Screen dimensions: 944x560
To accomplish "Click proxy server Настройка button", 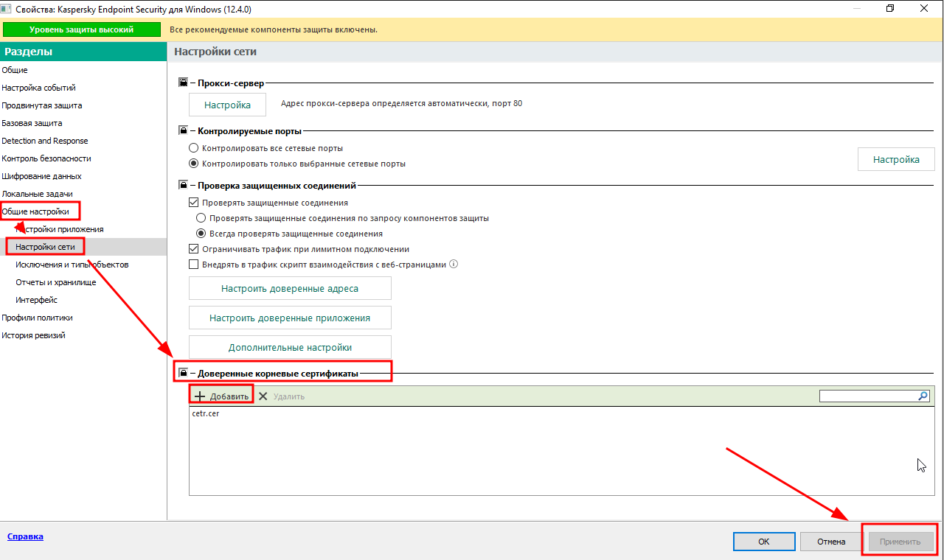I will coord(227,105).
